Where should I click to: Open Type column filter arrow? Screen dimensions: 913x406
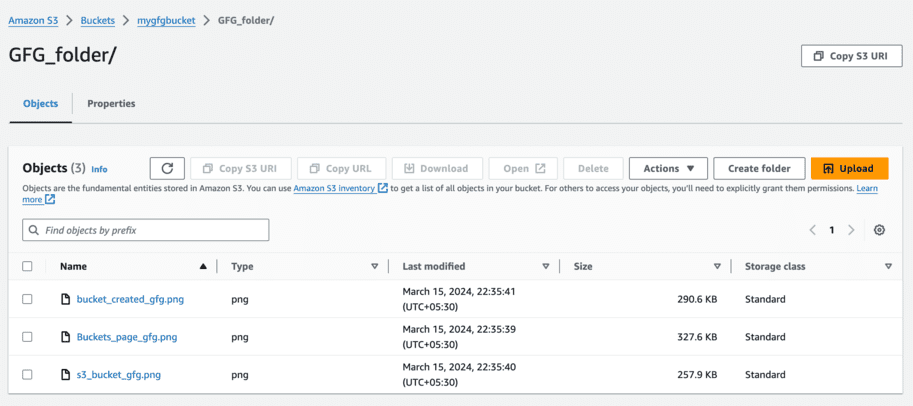coord(375,267)
